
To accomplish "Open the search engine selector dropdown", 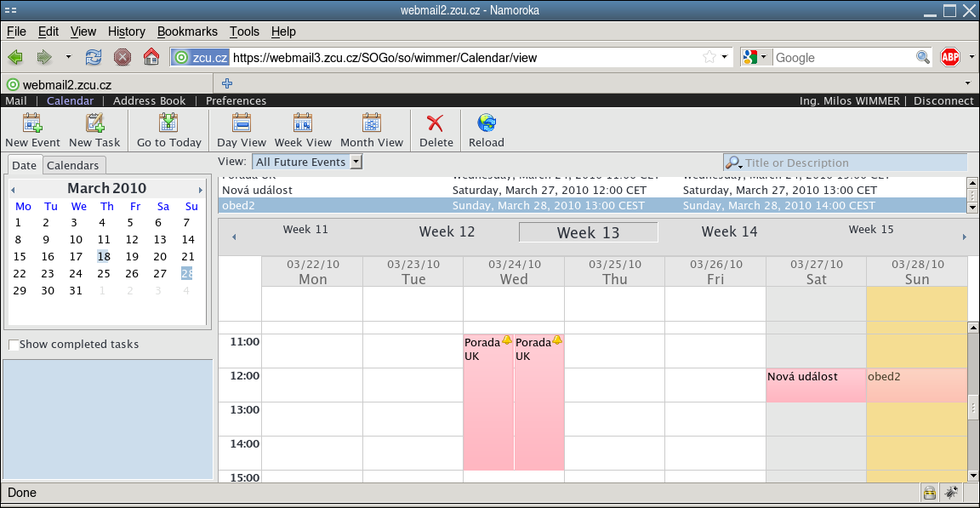I will pos(755,57).
